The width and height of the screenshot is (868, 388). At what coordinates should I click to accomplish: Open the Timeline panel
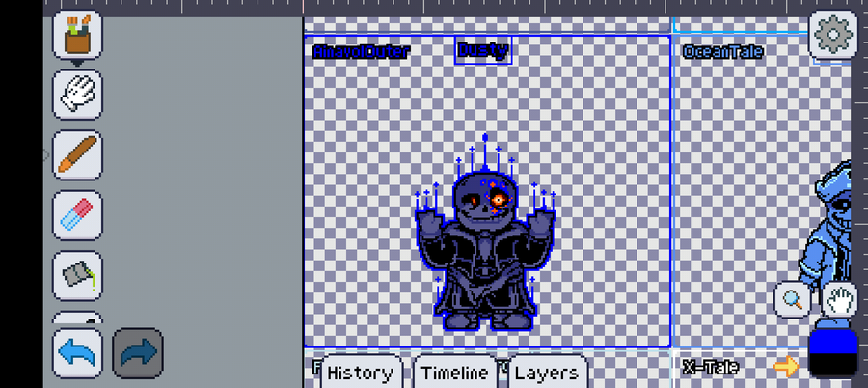(x=455, y=373)
